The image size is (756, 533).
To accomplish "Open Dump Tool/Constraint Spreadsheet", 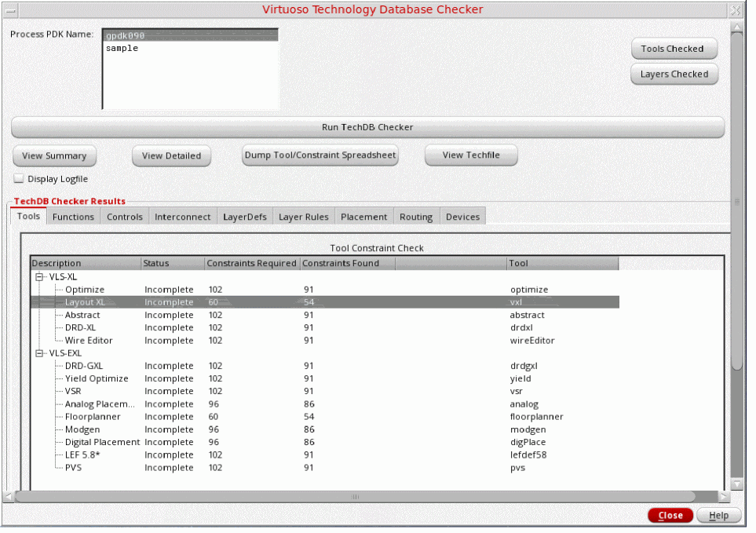I will [320, 155].
